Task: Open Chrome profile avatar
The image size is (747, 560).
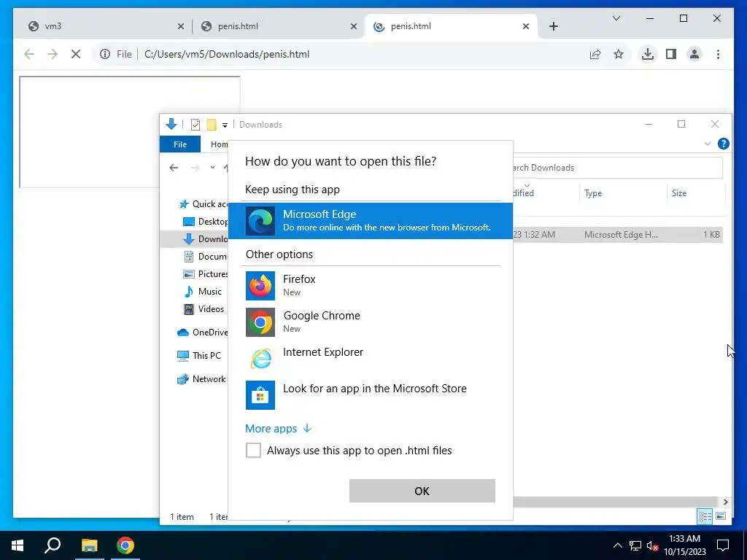Action: (x=694, y=54)
